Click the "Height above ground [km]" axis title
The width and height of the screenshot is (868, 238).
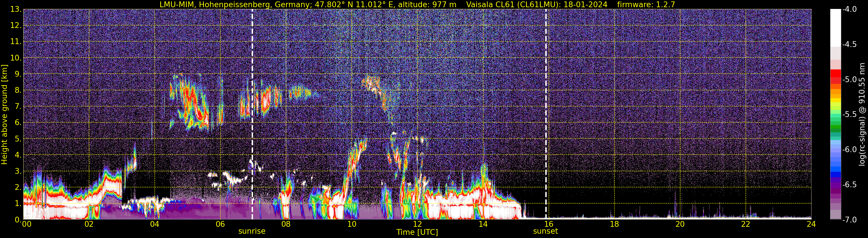click(x=4, y=114)
